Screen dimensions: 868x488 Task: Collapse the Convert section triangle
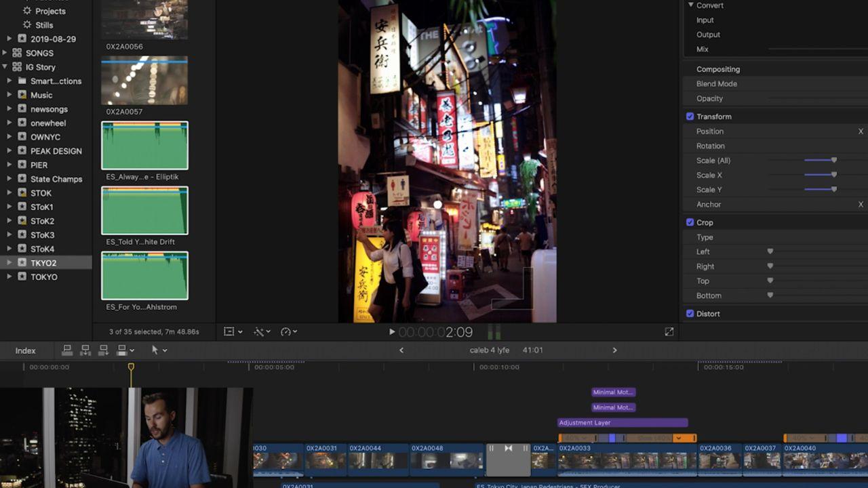tap(690, 5)
